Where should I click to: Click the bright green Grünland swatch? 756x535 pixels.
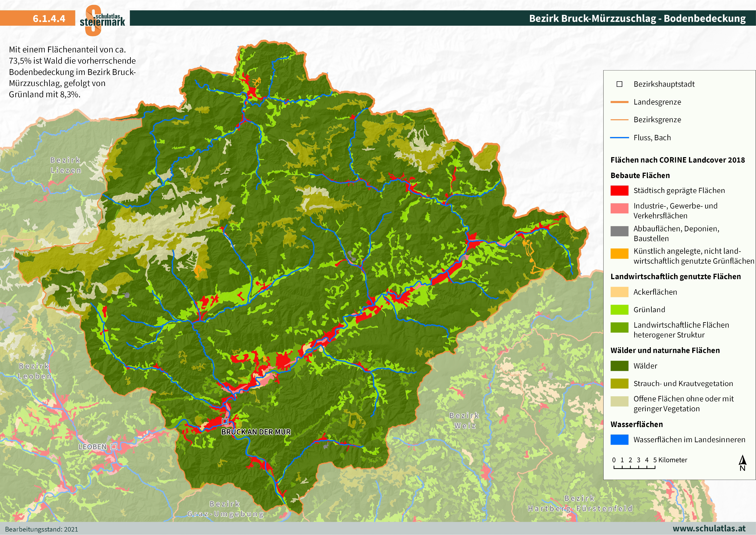tap(619, 310)
